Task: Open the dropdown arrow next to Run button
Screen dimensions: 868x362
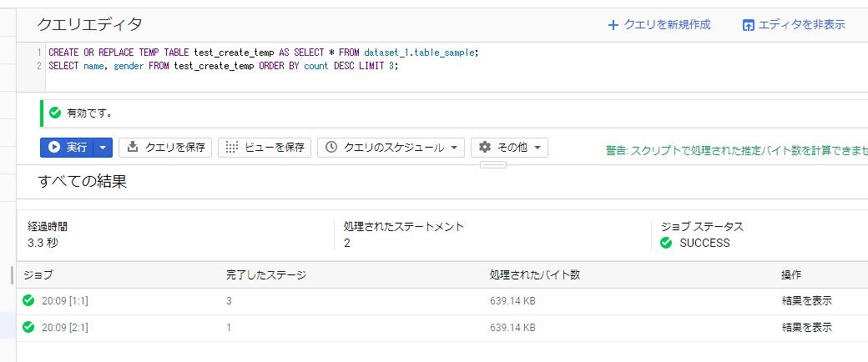Action: tap(103, 148)
